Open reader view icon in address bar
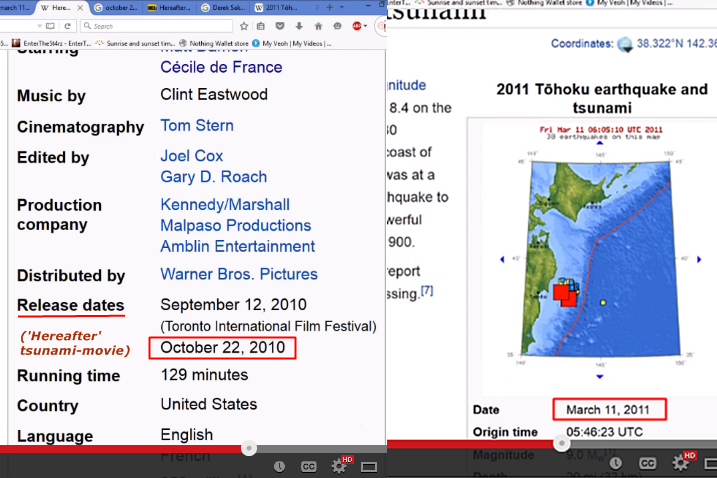The image size is (717, 478). (50, 26)
